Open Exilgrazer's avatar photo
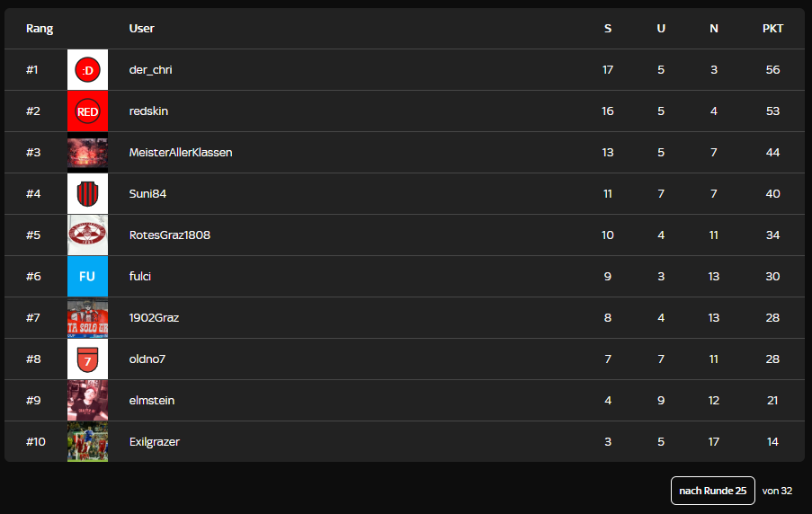The width and height of the screenshot is (812, 514). pos(87,442)
